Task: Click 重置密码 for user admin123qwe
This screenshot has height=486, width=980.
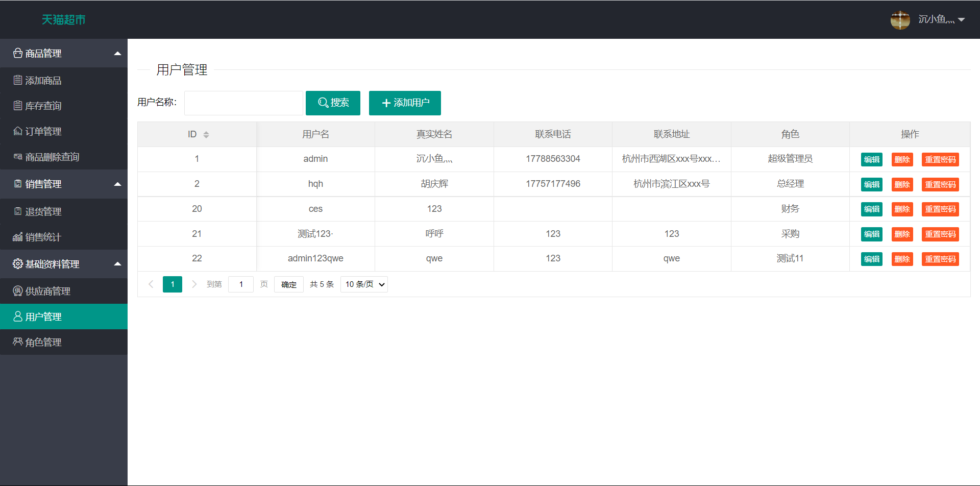Action: pyautogui.click(x=940, y=259)
